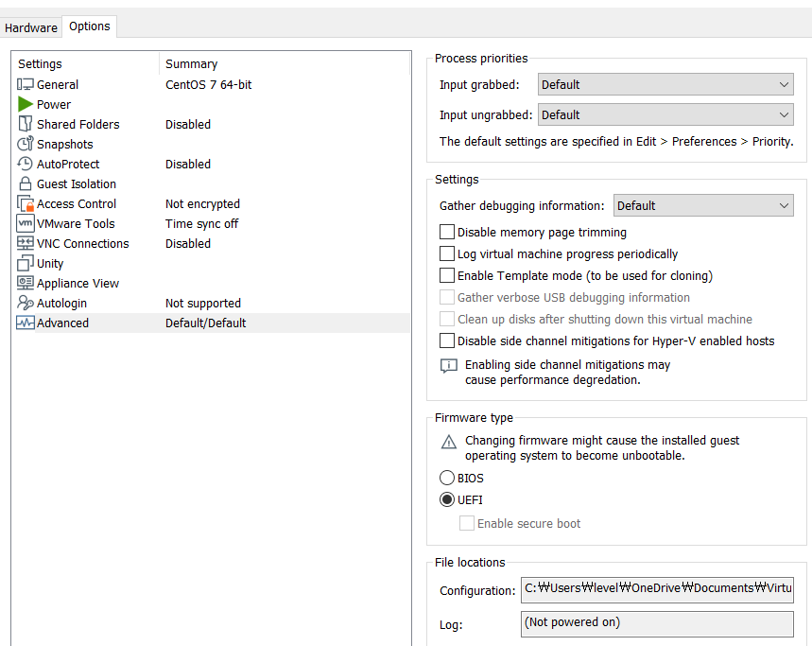Toggle Clean up disks after shutting down

pyautogui.click(x=447, y=319)
